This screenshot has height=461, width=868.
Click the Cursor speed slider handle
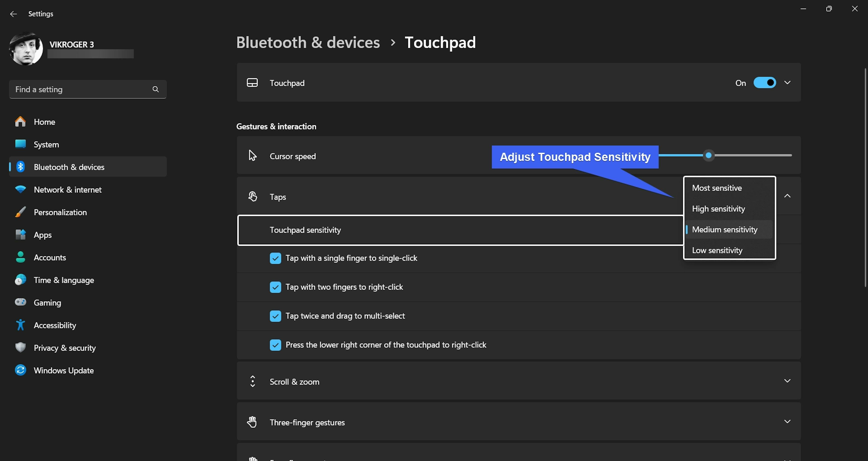click(x=709, y=155)
